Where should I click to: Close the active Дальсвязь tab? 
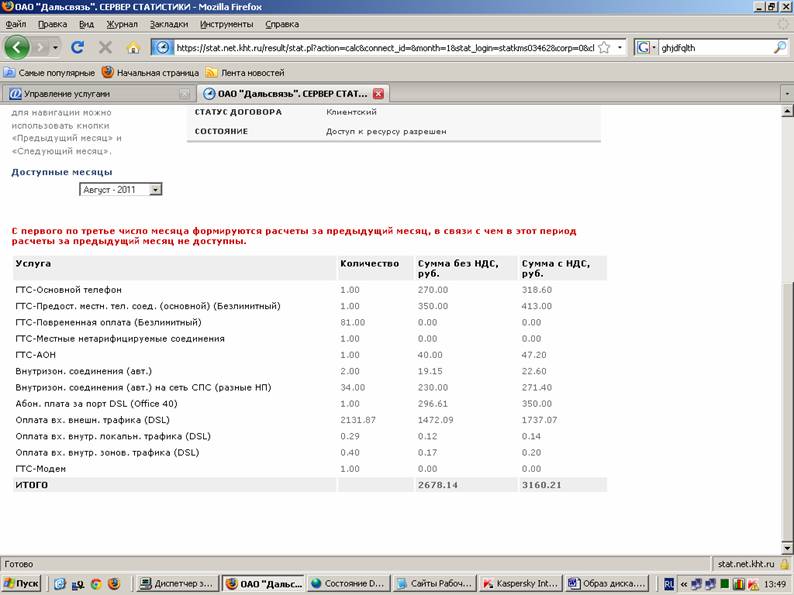(x=378, y=94)
